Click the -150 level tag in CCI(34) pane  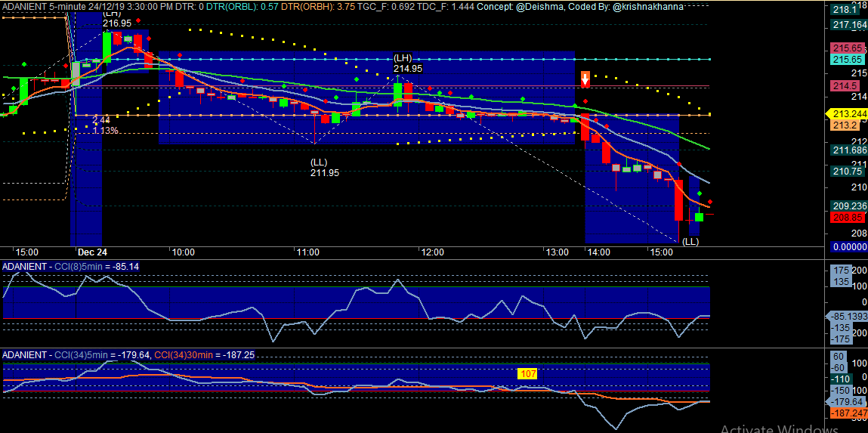click(x=841, y=391)
